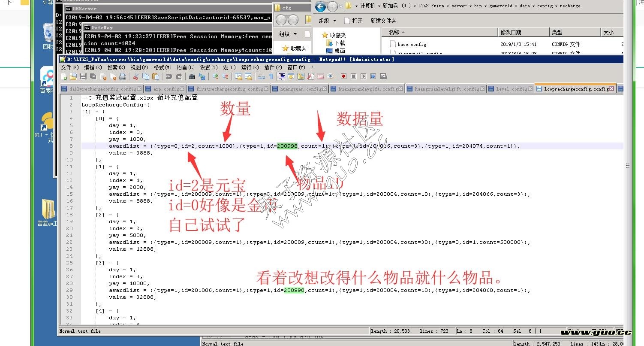The image size is (644, 346).
Task: Click the Print icon in Notepad++ toolbar
Action: coord(123,76)
